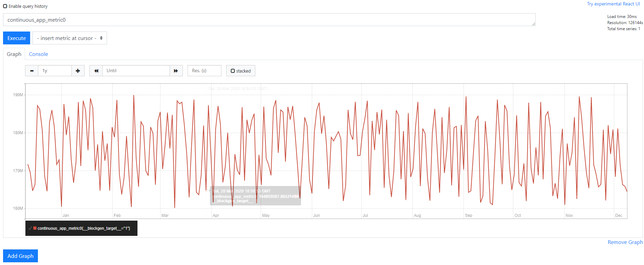The width and height of the screenshot is (644, 265).
Task: Click the plus icon to increase time range
Action: click(x=78, y=71)
